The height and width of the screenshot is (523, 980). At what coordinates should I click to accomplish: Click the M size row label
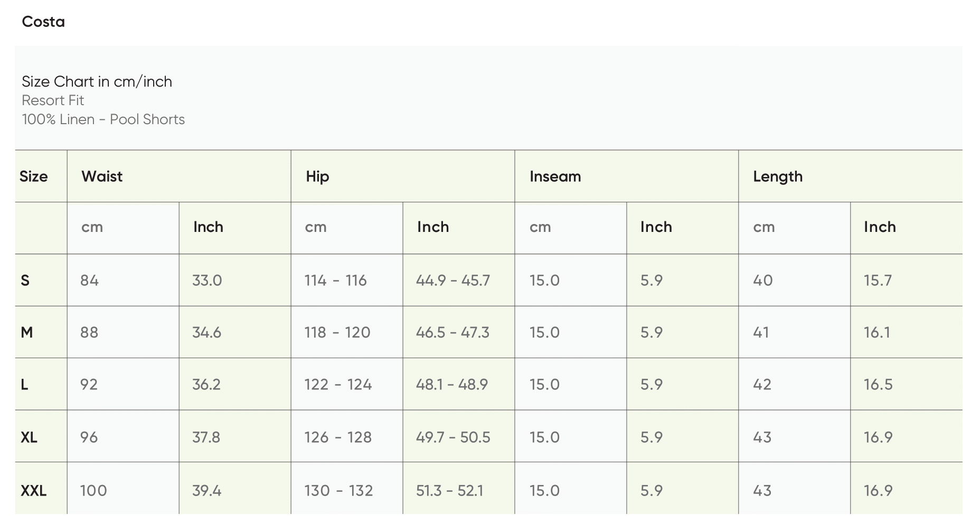(26, 332)
